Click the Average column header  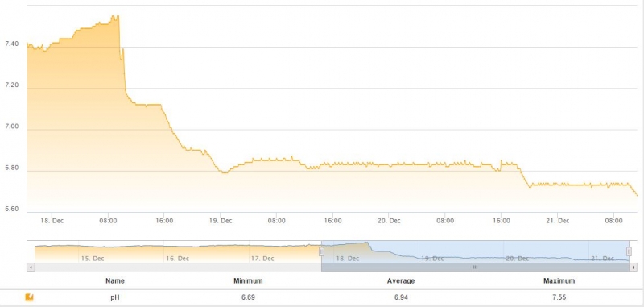click(x=401, y=281)
